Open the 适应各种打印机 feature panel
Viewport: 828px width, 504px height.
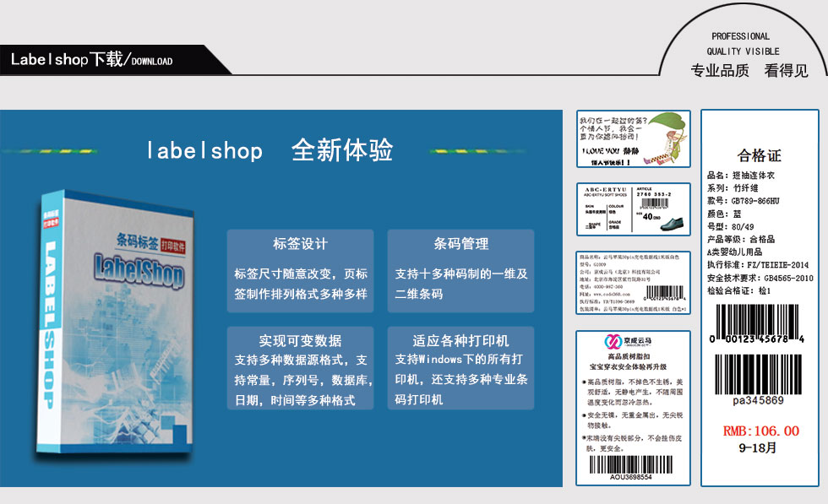point(460,369)
